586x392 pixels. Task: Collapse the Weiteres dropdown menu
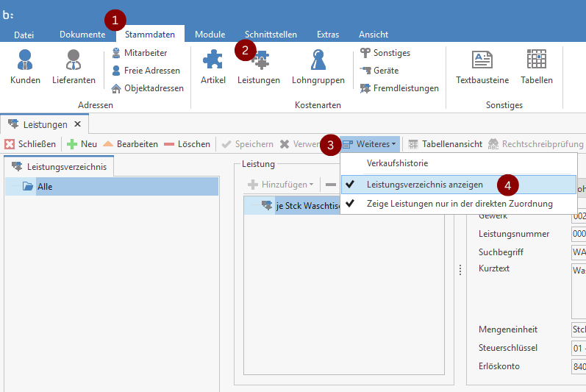[x=371, y=144]
